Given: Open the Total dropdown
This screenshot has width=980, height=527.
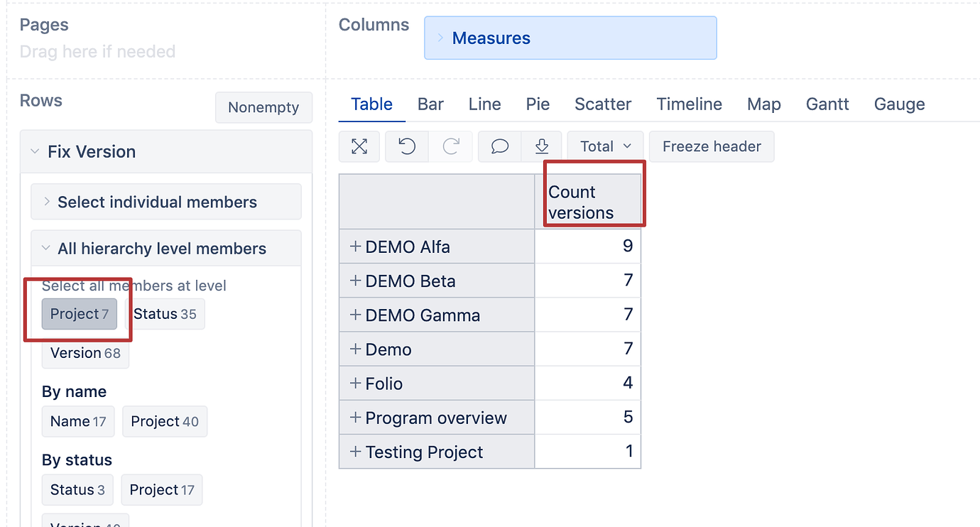Looking at the screenshot, I should coord(605,146).
